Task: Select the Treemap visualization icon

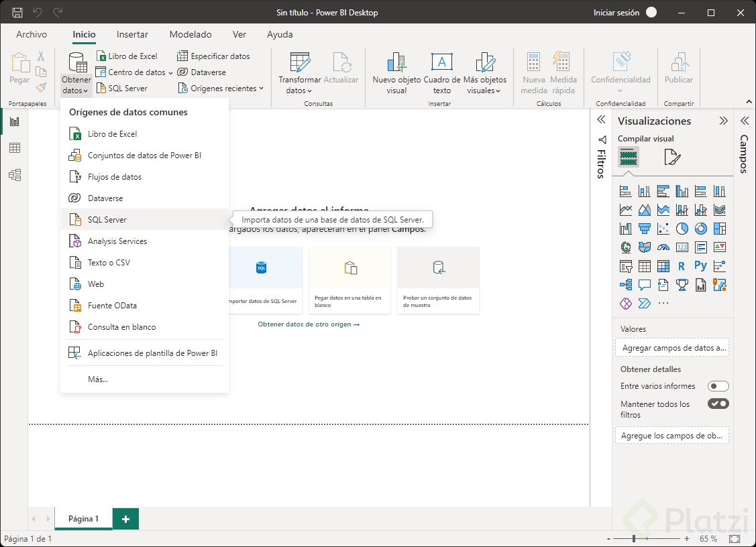Action: tap(719, 229)
